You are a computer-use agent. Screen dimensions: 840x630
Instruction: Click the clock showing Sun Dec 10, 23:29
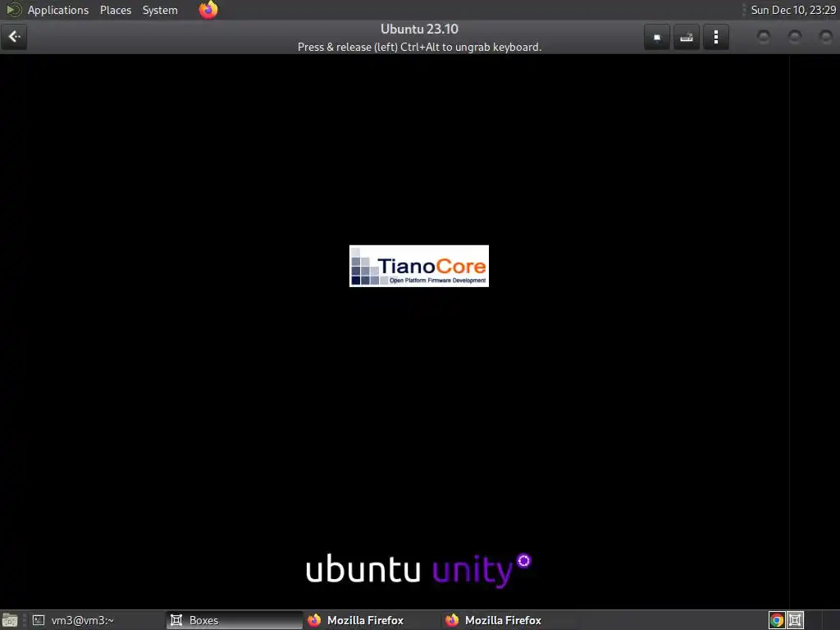793,10
